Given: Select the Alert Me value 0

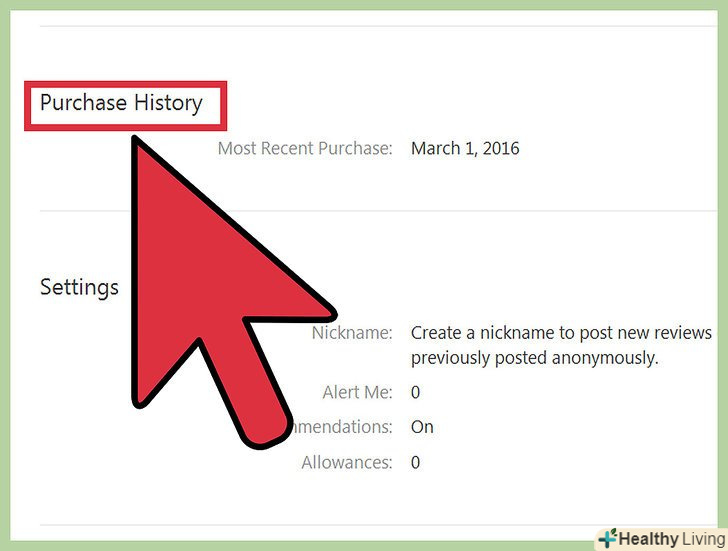Looking at the screenshot, I should (416, 392).
